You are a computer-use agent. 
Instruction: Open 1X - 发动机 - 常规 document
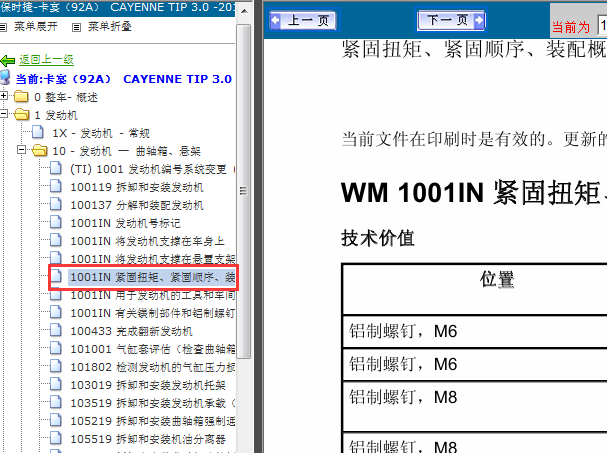[x=101, y=133]
